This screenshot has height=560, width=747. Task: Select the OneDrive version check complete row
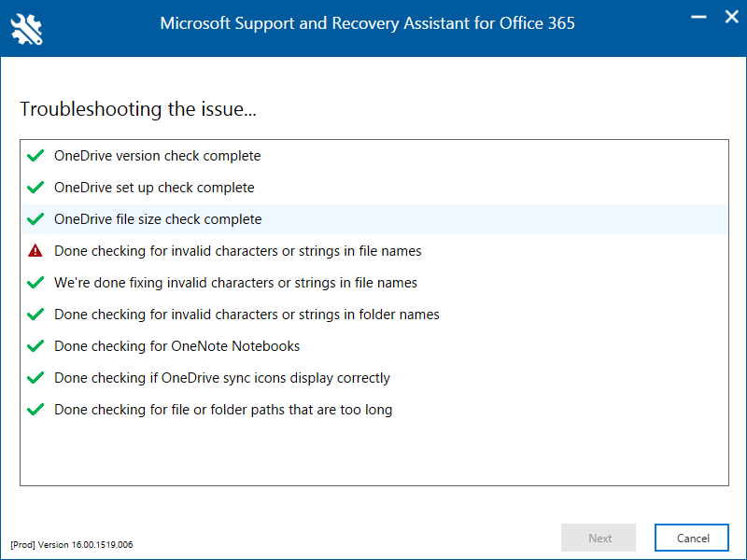click(x=158, y=156)
